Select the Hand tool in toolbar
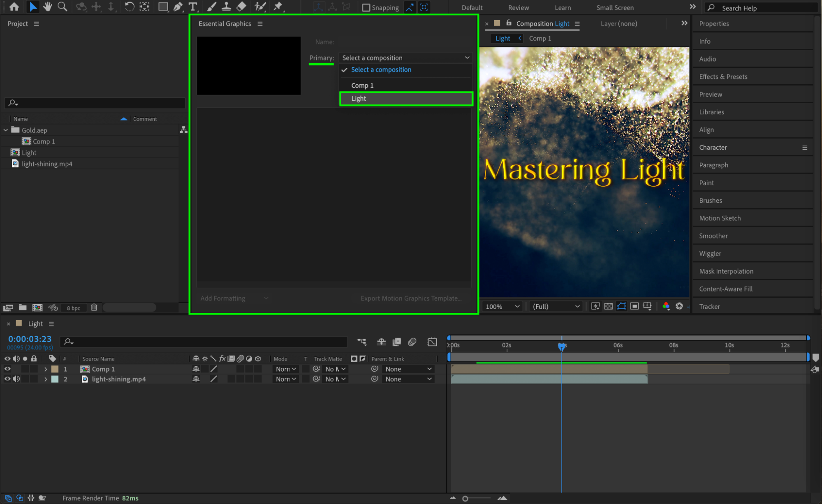The image size is (822, 504). click(x=47, y=7)
